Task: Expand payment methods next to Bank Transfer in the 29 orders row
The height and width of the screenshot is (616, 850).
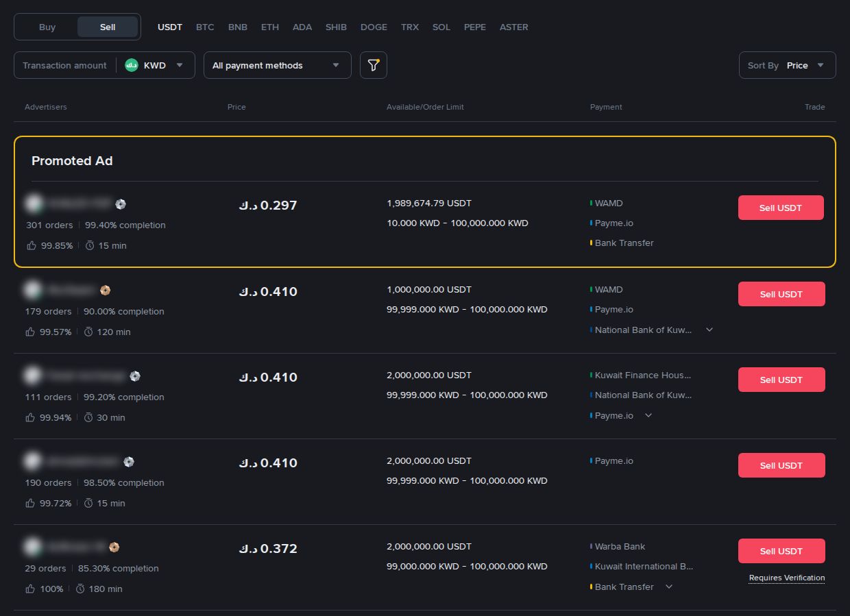Action: 669,587
